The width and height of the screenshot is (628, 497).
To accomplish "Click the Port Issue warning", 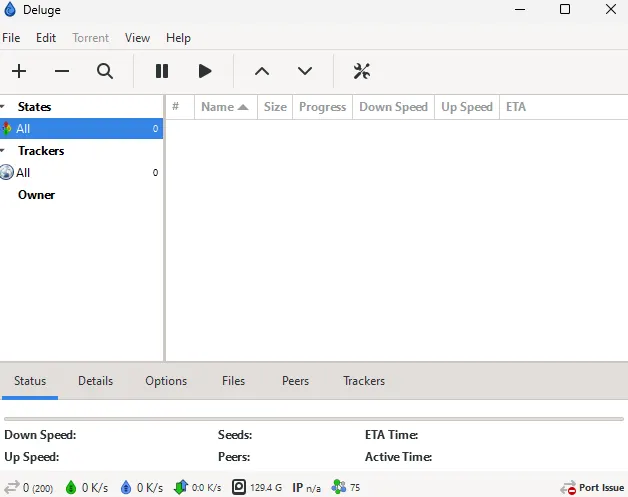I will coord(593,488).
